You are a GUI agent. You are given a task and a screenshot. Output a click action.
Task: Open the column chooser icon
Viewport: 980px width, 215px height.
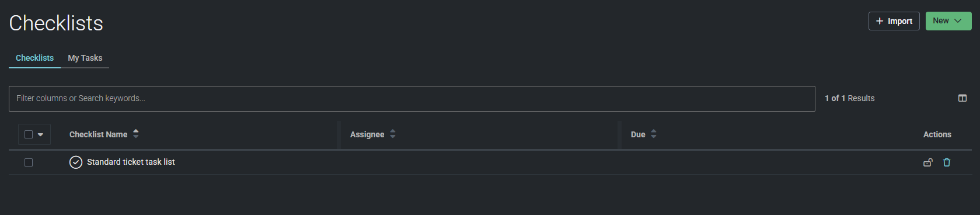click(x=962, y=98)
